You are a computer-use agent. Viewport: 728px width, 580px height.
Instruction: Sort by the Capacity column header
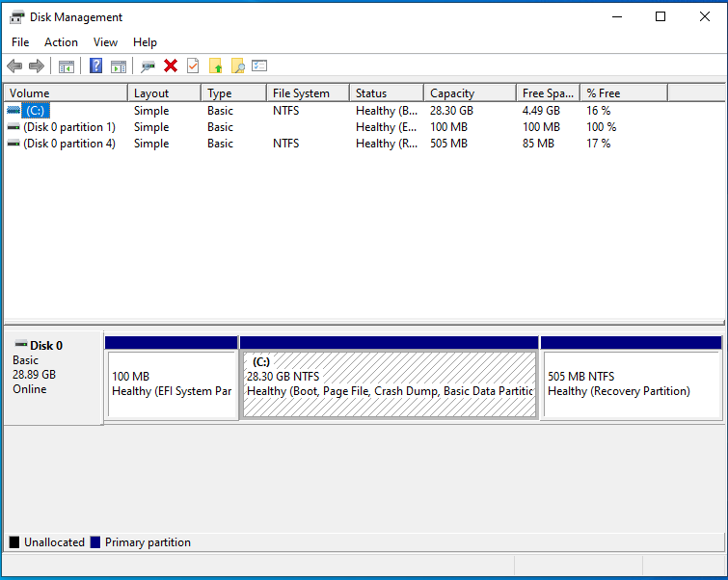pos(470,93)
